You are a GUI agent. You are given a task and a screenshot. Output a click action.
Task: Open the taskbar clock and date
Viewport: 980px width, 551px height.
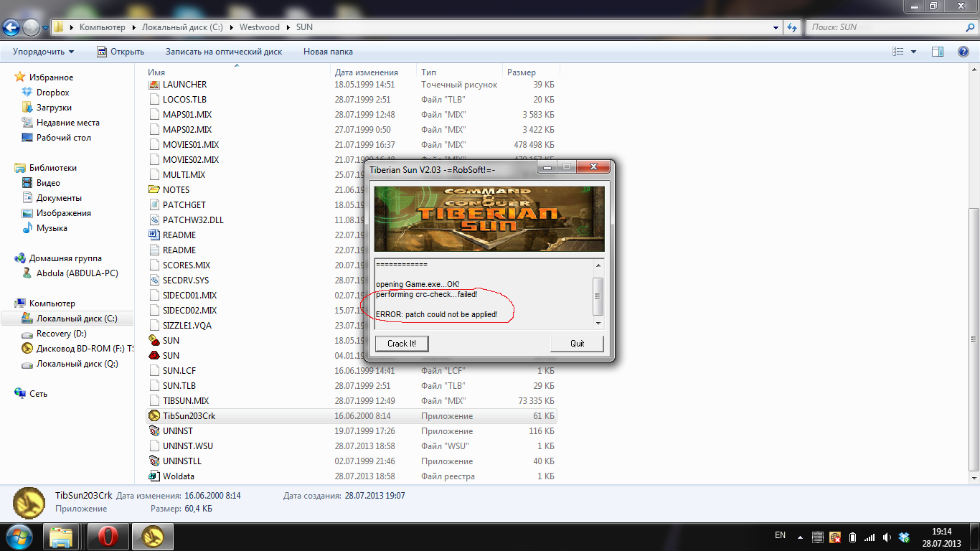942,537
